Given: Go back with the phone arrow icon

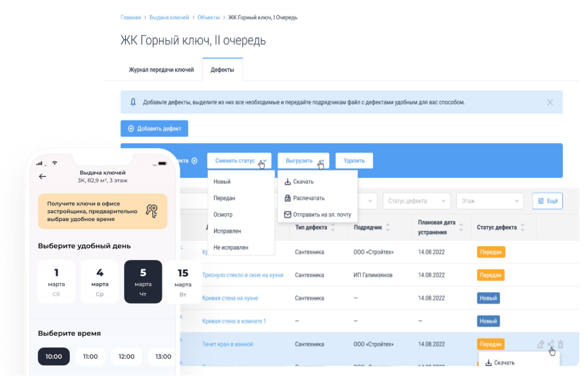Looking at the screenshot, I should click(42, 176).
